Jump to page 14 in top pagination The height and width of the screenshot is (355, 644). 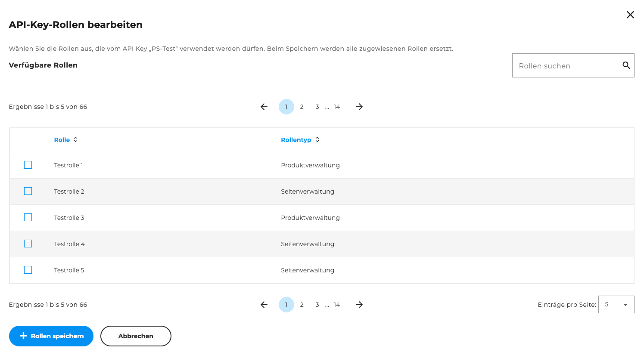coord(337,107)
